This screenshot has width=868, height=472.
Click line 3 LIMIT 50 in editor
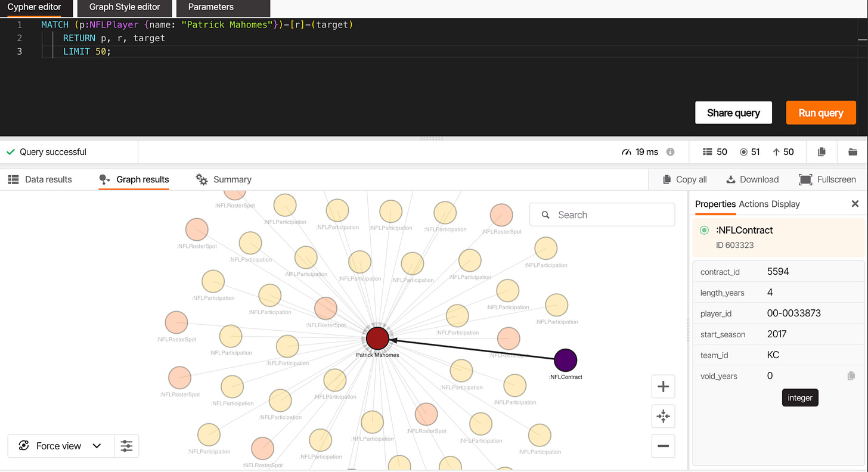[87, 51]
